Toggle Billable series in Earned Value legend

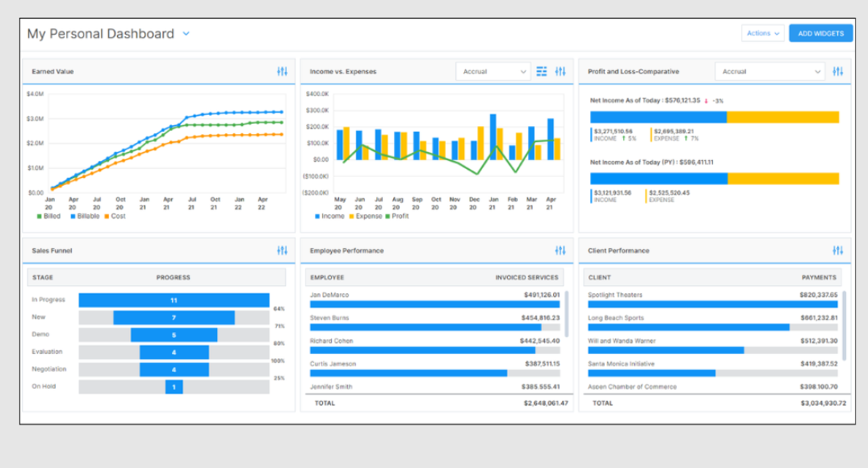coord(86,217)
